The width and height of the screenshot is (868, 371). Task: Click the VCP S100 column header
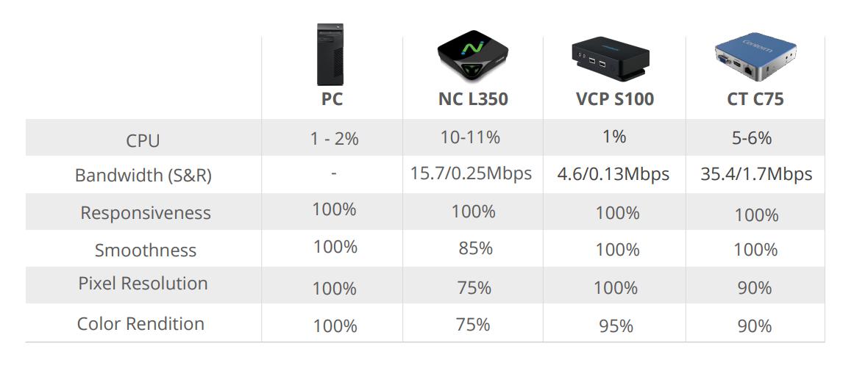(x=614, y=99)
